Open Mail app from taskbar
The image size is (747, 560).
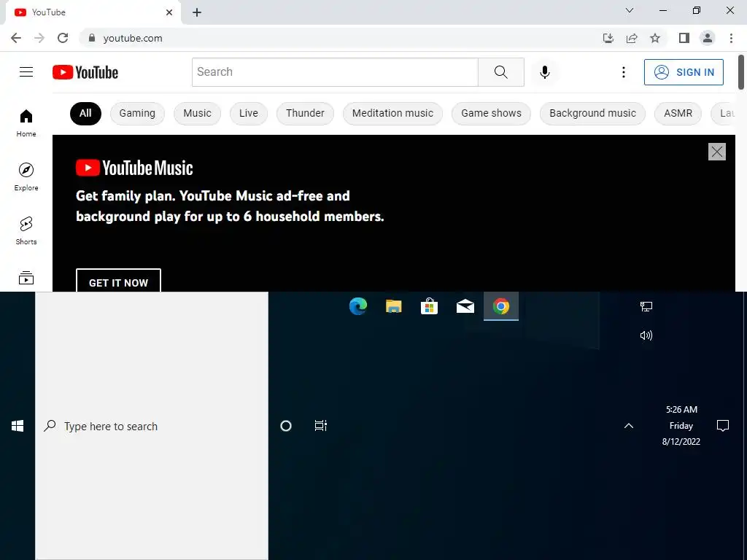click(x=465, y=306)
